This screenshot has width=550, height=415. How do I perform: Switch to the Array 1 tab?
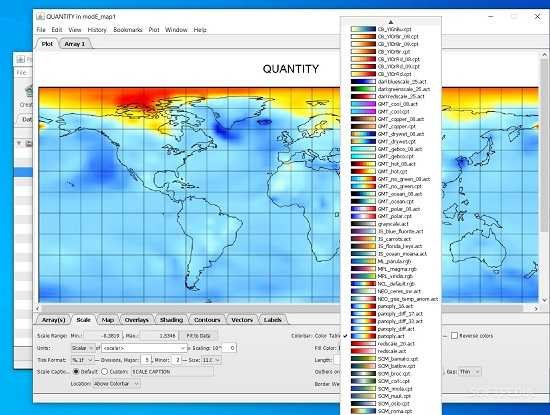point(75,44)
